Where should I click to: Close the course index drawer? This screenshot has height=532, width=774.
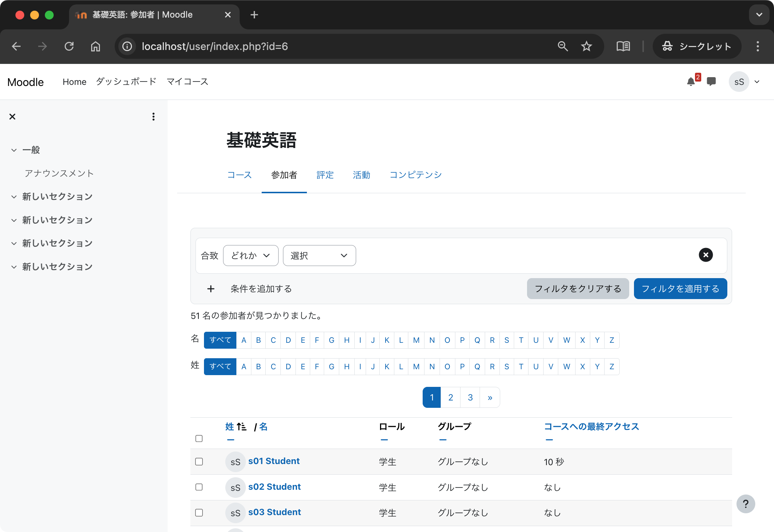[x=12, y=116]
